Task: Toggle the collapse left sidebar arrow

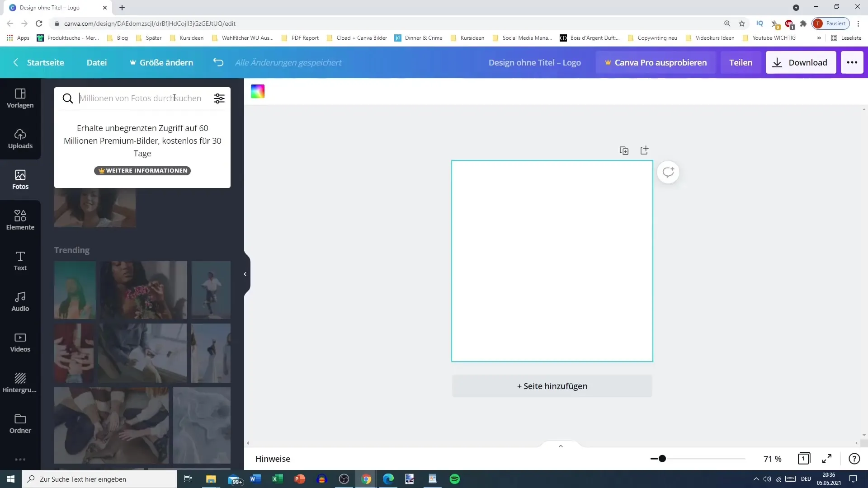Action: [245, 273]
